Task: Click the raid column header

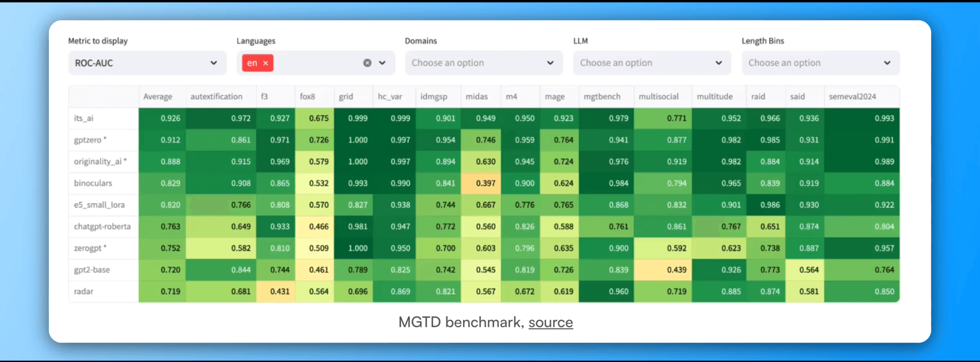Action: pos(766,96)
